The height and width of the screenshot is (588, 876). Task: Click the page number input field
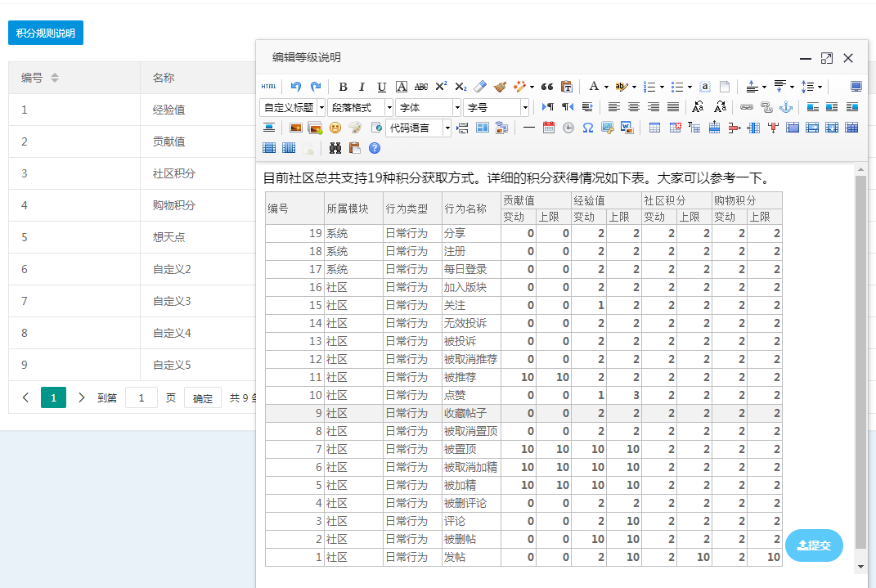(142, 397)
